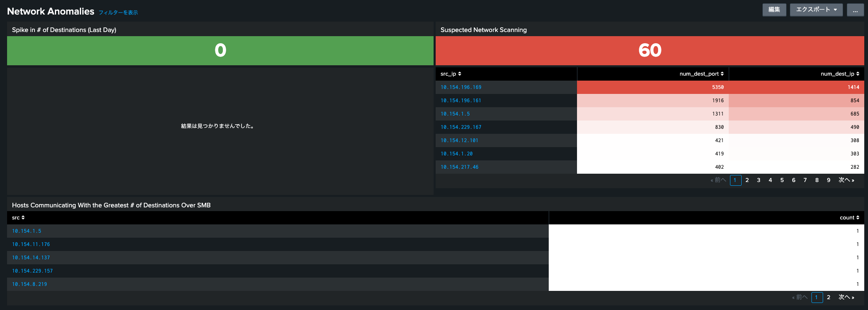Click 次へ in scanning table pagination
Viewport: 868px width, 310px height.
[846, 180]
